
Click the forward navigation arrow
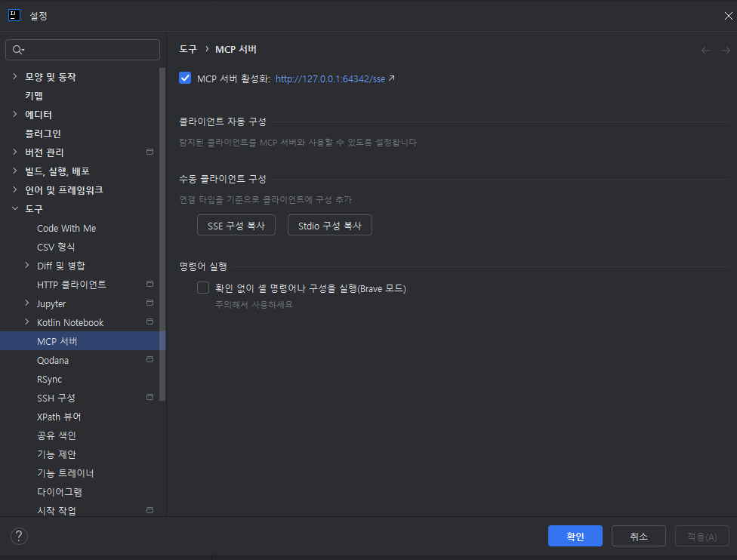tap(725, 51)
